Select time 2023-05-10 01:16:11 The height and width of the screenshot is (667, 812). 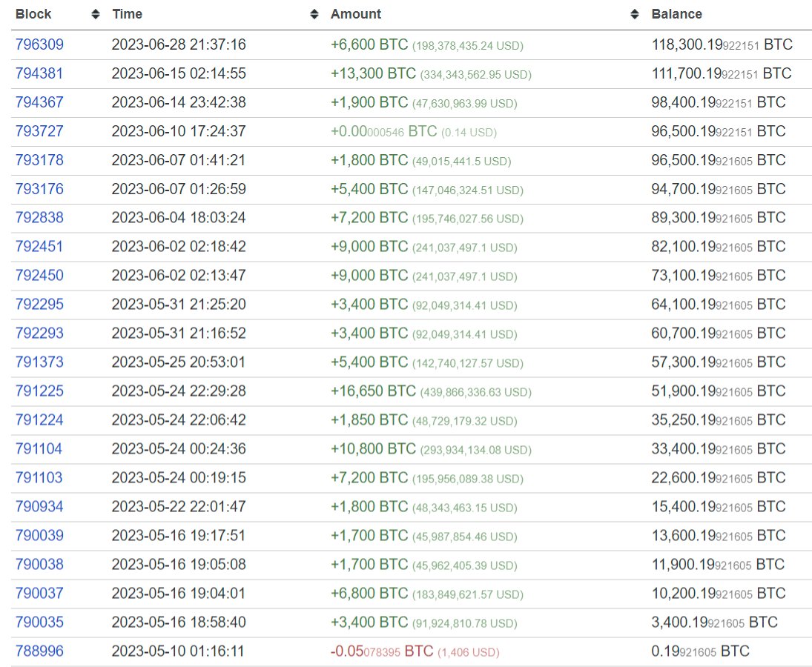(178, 651)
